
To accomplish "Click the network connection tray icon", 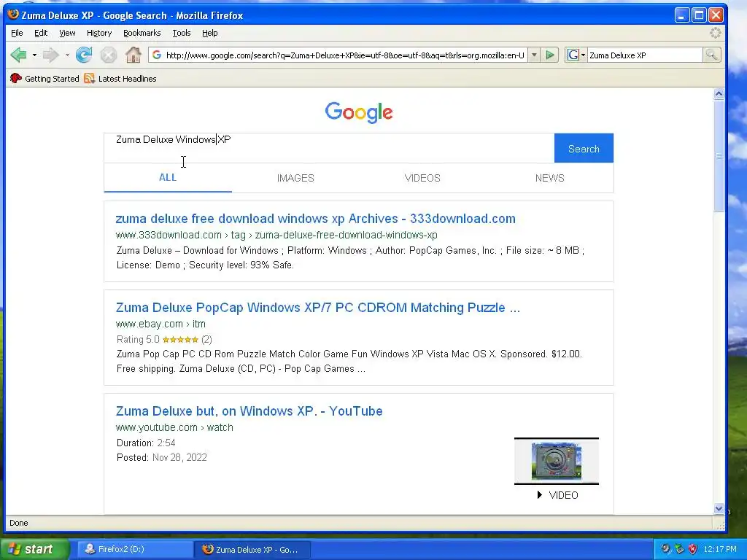I will [x=679, y=549].
